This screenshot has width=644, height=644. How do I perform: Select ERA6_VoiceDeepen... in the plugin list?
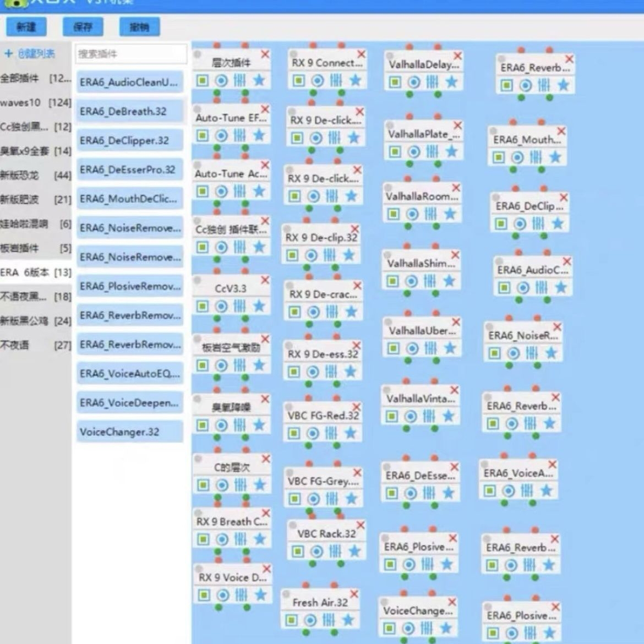130,402
